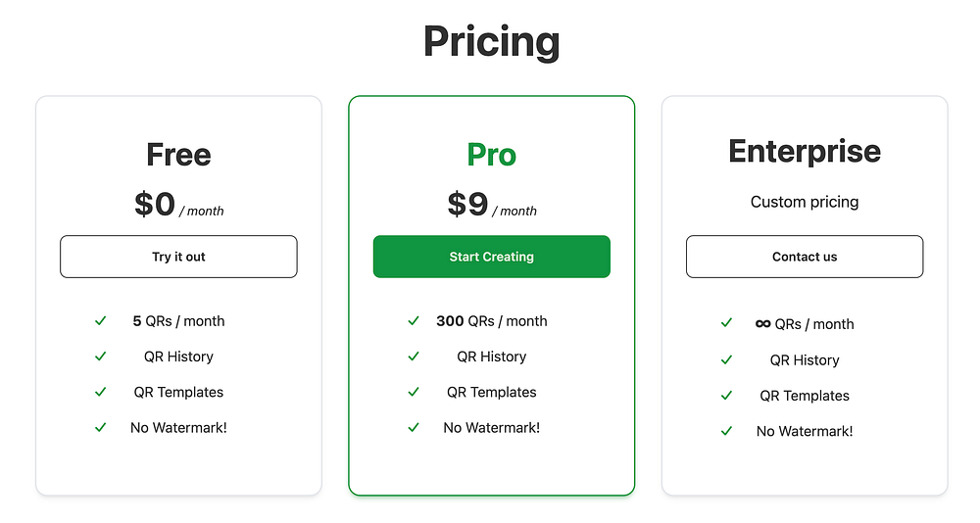Click the Contact us button
Screen dimensions: 980x523
click(805, 257)
